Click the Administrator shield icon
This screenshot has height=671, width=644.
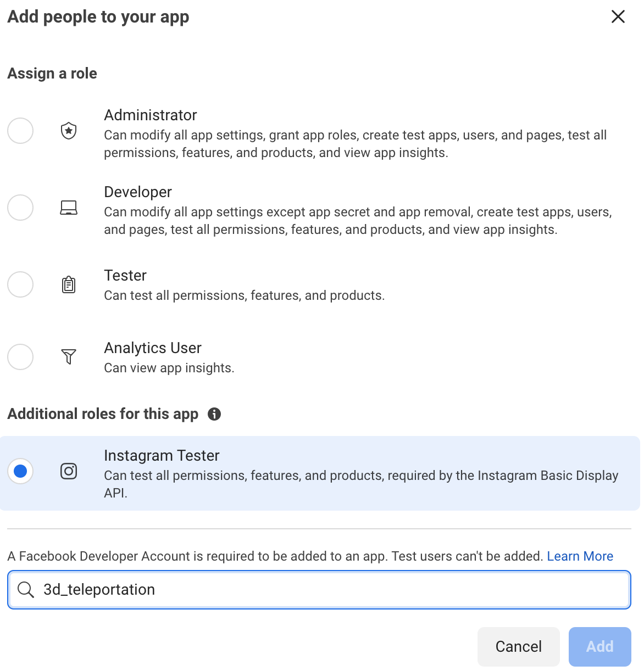pos(69,131)
